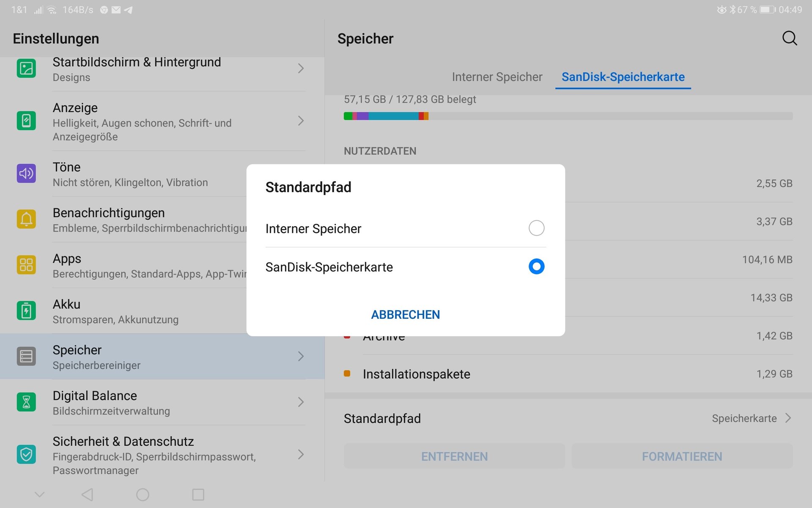This screenshot has width=812, height=508.
Task: Expand Digital Balance row chevron
Action: [x=301, y=402]
